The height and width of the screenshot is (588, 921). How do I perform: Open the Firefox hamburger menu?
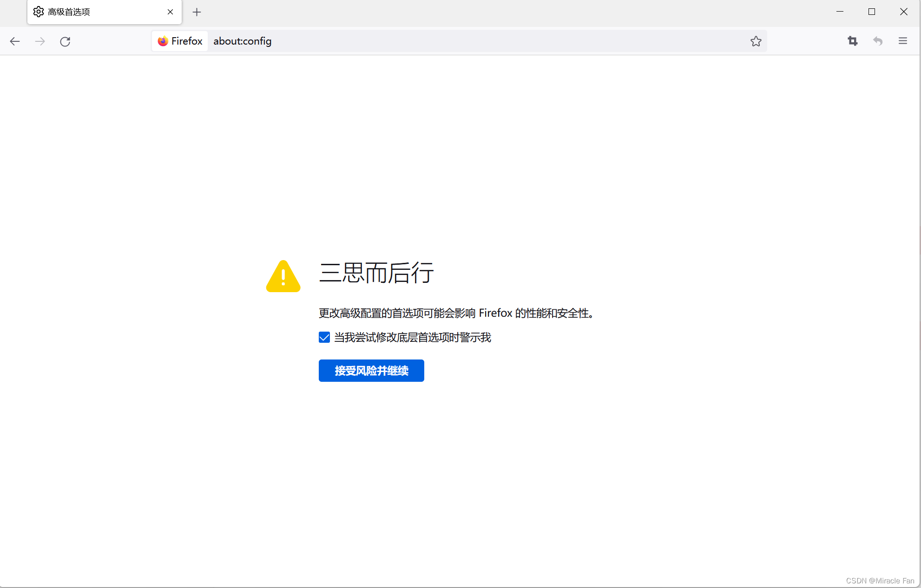click(x=902, y=41)
